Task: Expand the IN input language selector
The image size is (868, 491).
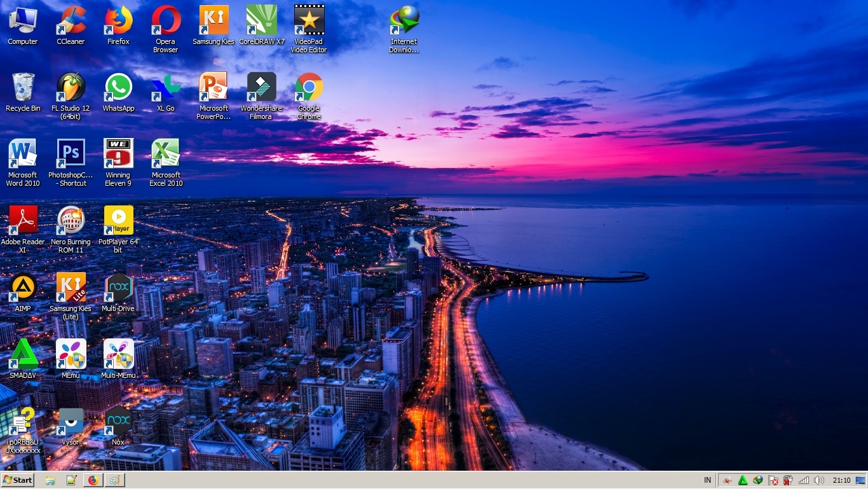Action: tap(707, 480)
